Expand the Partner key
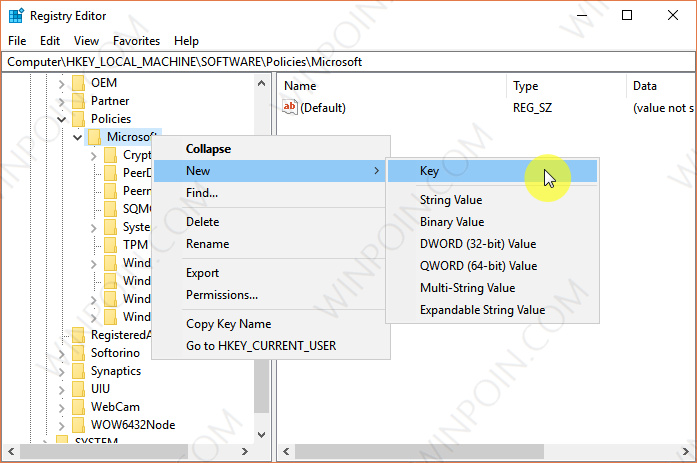The height and width of the screenshot is (463, 697). [x=61, y=102]
